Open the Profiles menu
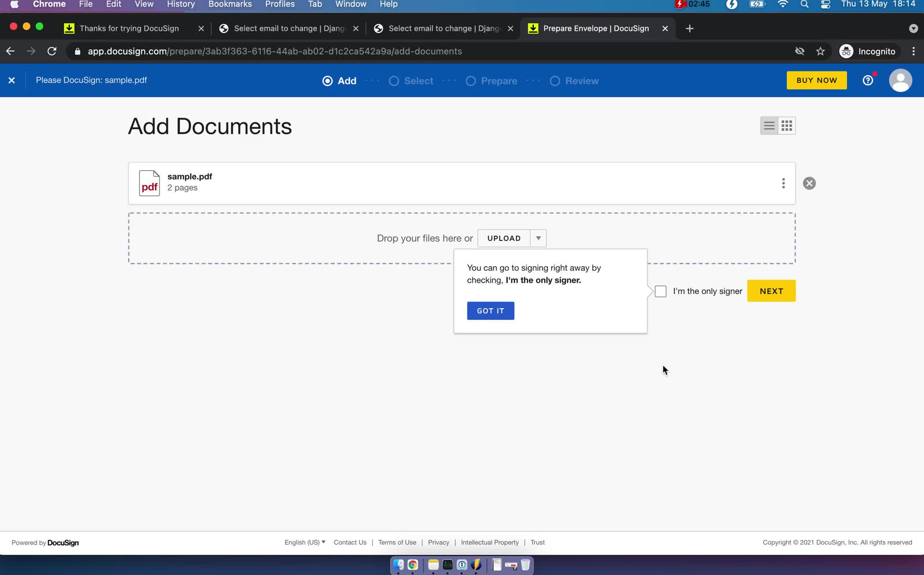 [x=280, y=4]
